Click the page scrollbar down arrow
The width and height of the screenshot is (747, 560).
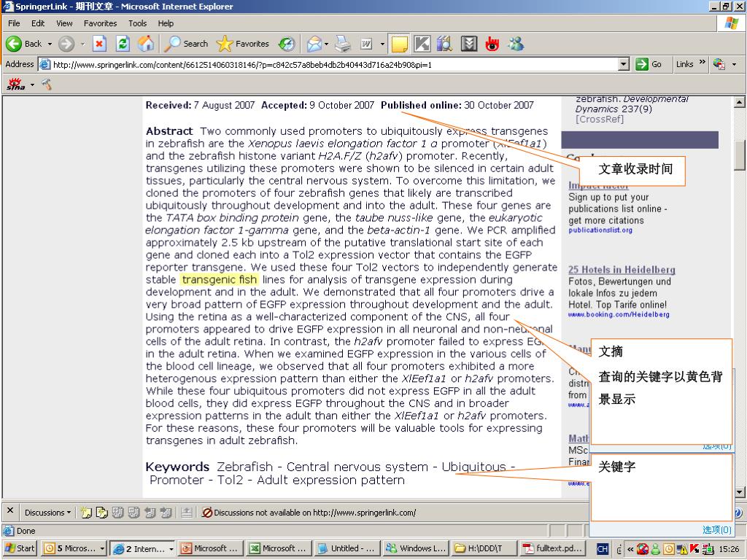click(740, 491)
